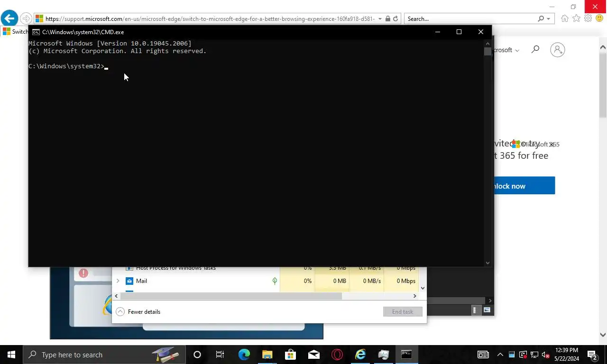Open Internet Explorer Tools gear menu

588,18
